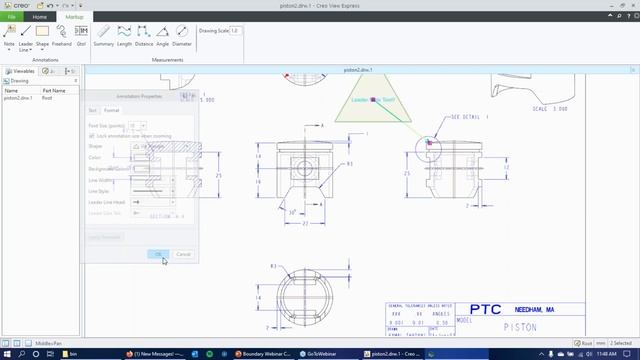
Task: Open the Line Width dropdown
Action: point(173,180)
